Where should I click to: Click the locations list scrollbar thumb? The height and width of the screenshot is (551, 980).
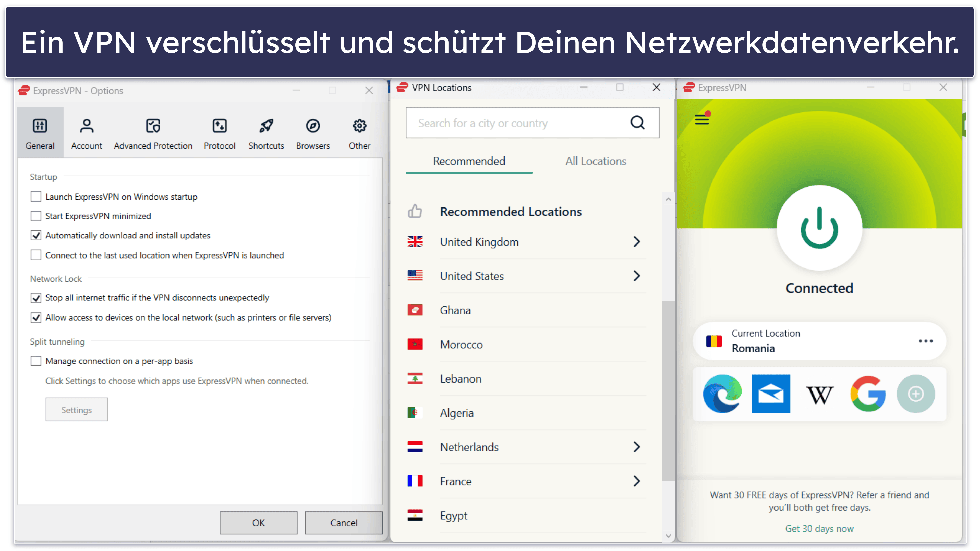click(x=668, y=390)
